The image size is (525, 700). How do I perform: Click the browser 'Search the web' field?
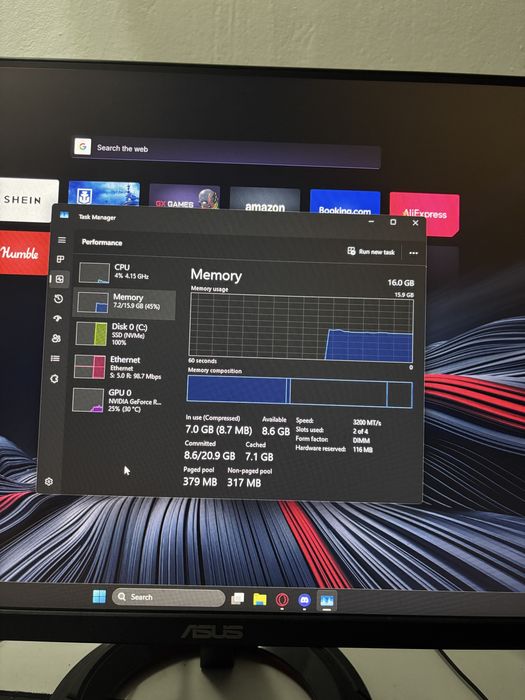click(226, 152)
